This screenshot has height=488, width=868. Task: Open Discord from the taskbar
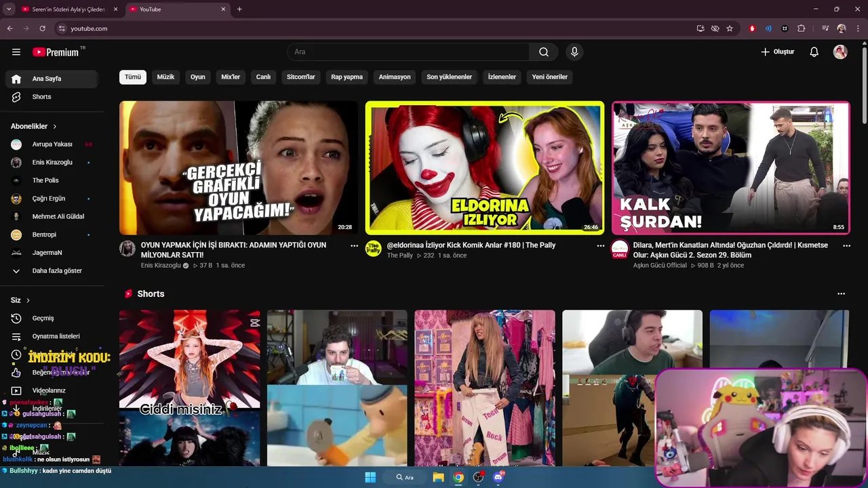click(x=499, y=477)
